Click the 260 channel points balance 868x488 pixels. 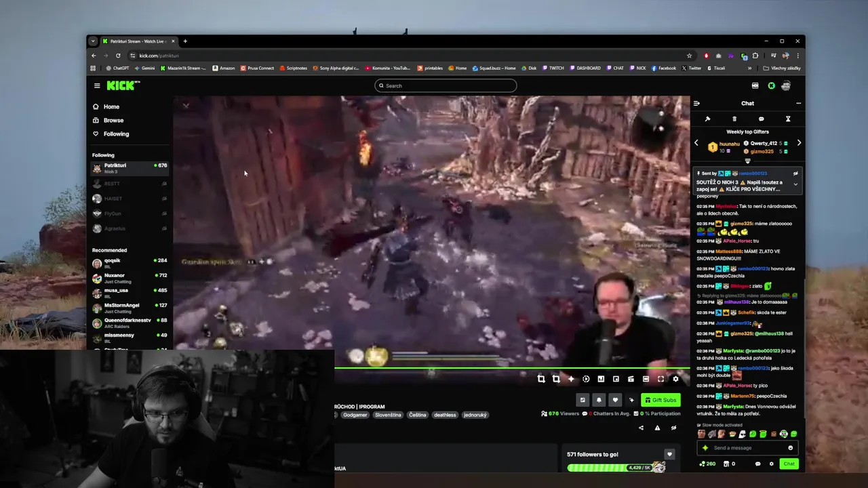click(707, 464)
